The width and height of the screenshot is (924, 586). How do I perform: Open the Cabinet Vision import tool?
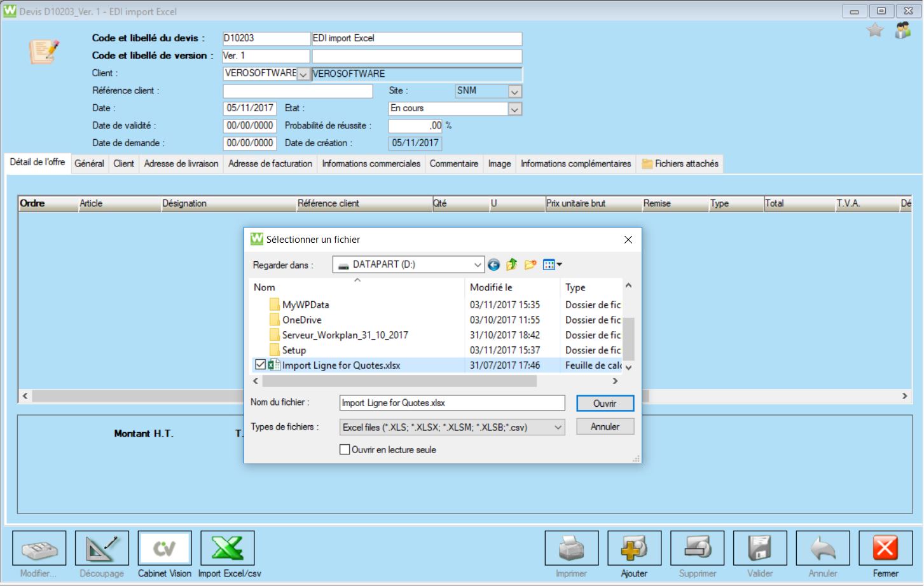tap(165, 548)
